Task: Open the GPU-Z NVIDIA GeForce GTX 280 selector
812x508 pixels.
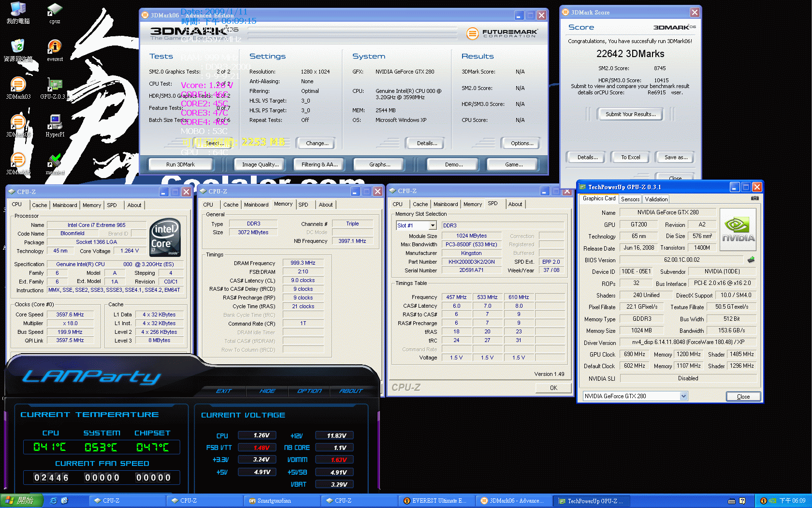Action: (x=635, y=396)
